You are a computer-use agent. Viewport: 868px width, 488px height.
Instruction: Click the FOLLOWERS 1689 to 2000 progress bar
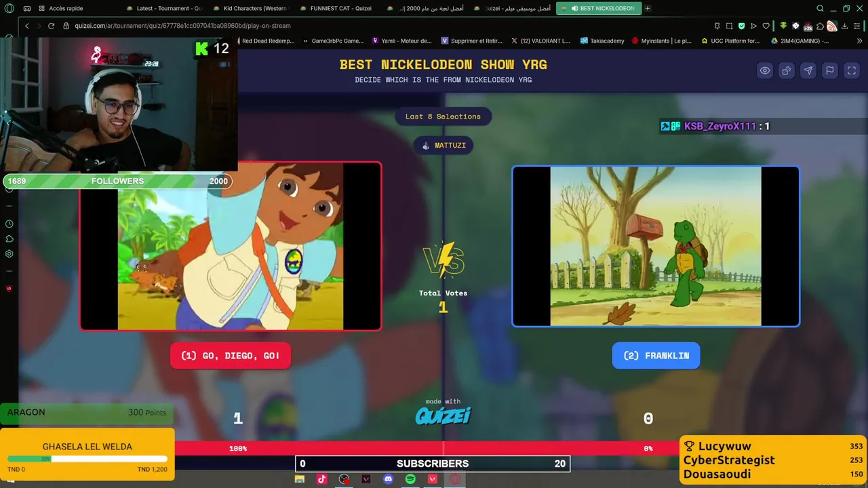pyautogui.click(x=117, y=181)
